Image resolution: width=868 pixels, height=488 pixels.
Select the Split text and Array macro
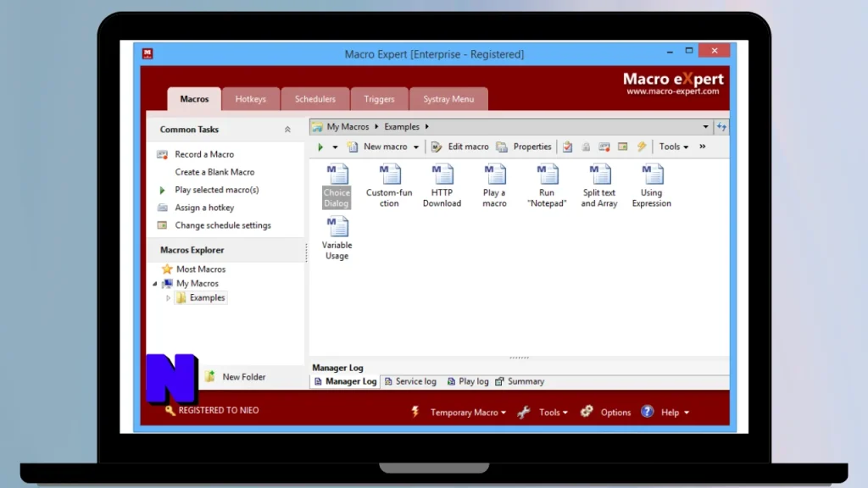click(x=599, y=186)
